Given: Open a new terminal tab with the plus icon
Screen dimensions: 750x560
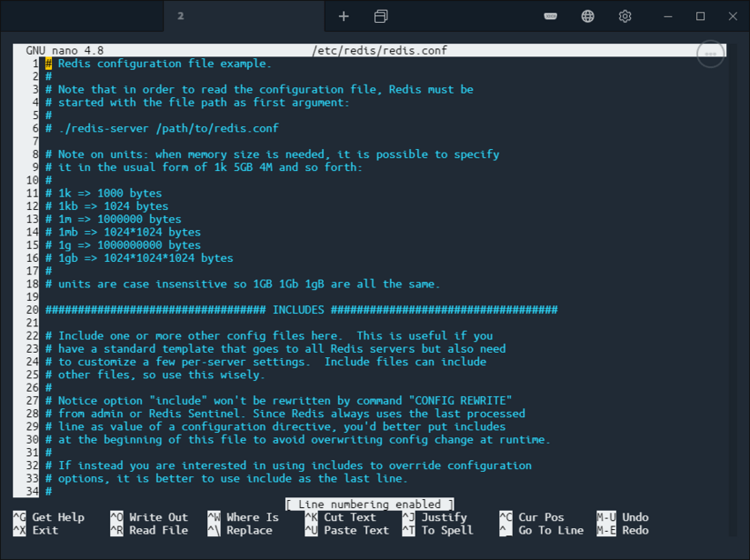Looking at the screenshot, I should point(343,15).
